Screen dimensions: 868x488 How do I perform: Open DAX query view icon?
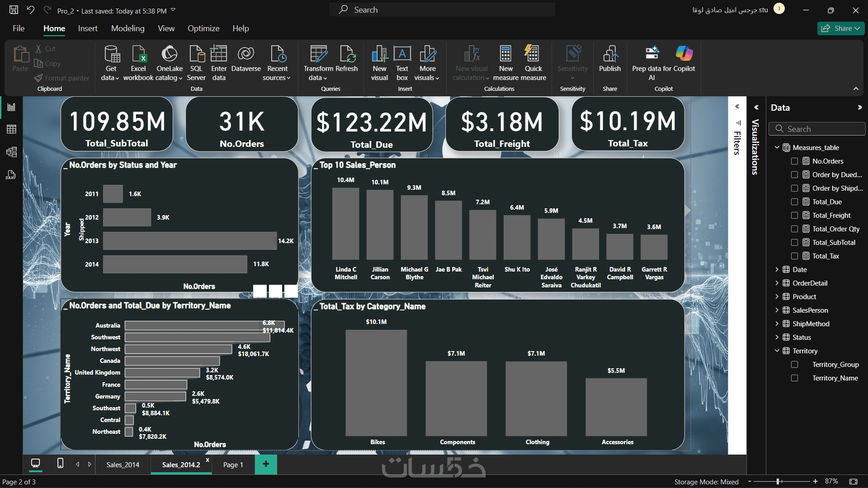coord(11,175)
